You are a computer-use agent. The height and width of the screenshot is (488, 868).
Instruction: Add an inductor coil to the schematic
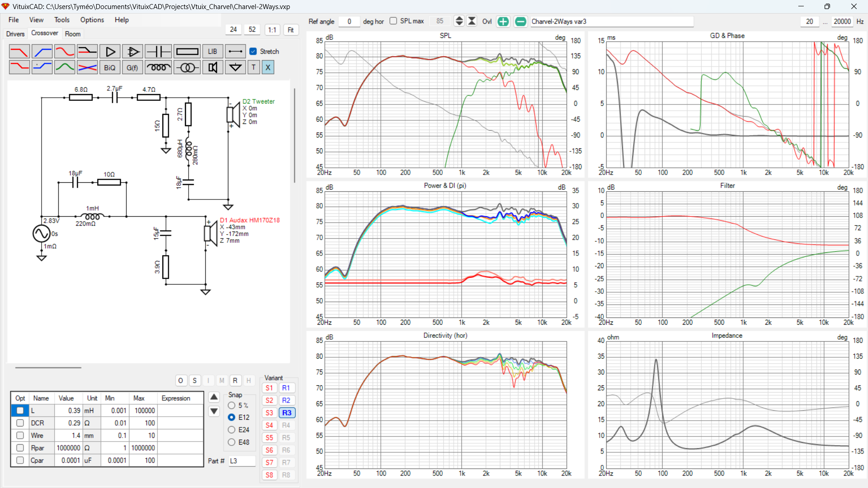(158, 67)
